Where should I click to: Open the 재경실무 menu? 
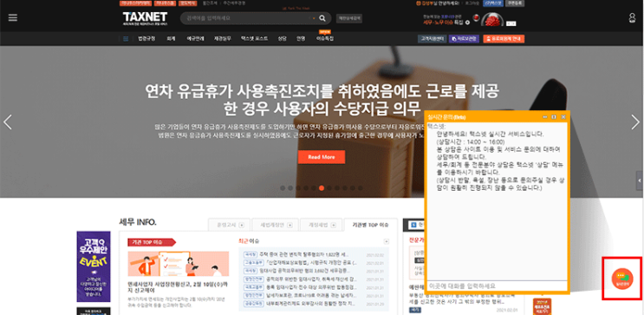click(223, 39)
